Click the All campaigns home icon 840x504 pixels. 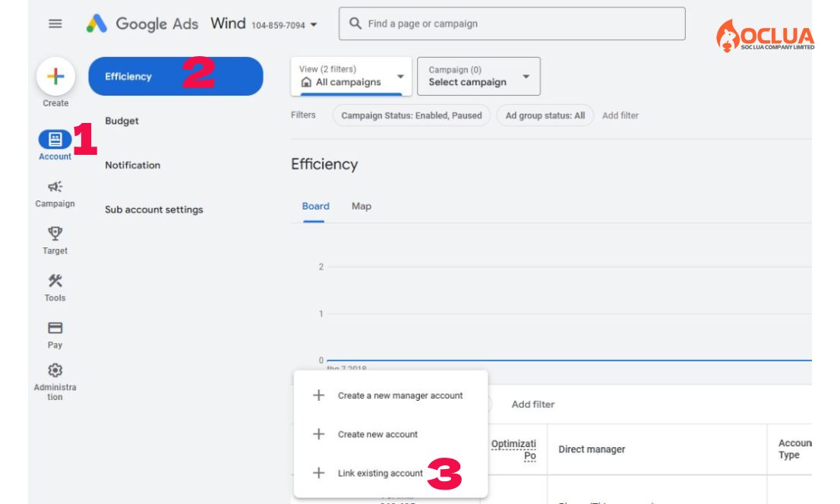tap(306, 82)
